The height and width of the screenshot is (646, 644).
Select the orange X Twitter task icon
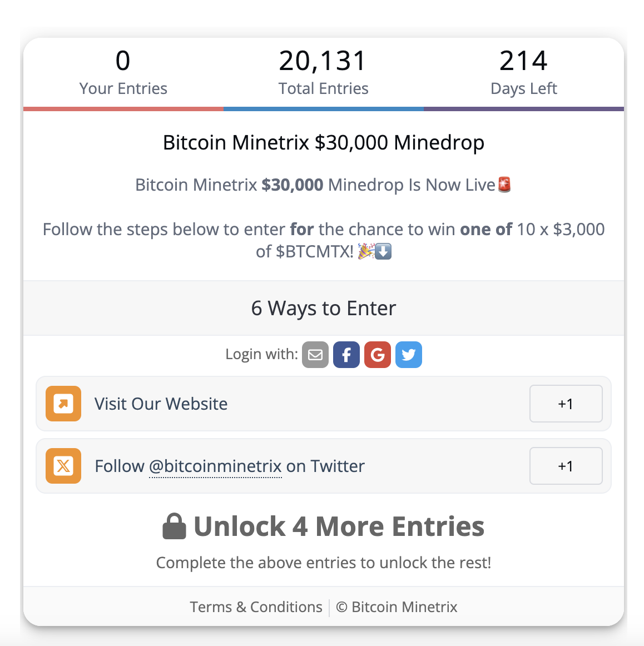[63, 466]
